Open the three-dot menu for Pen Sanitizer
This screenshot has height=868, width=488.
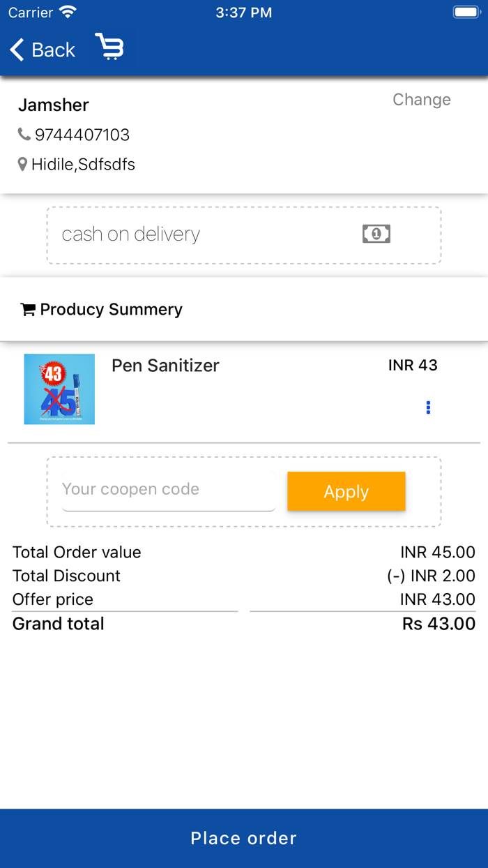[428, 407]
